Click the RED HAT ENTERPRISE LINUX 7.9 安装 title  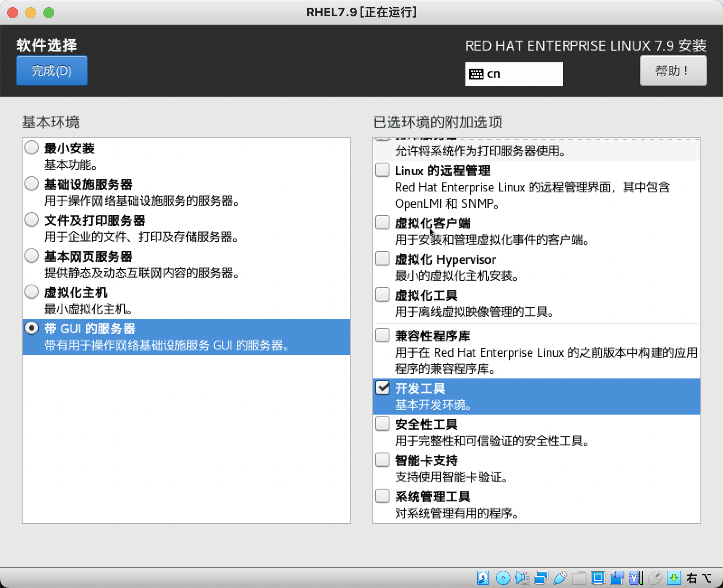(586, 46)
